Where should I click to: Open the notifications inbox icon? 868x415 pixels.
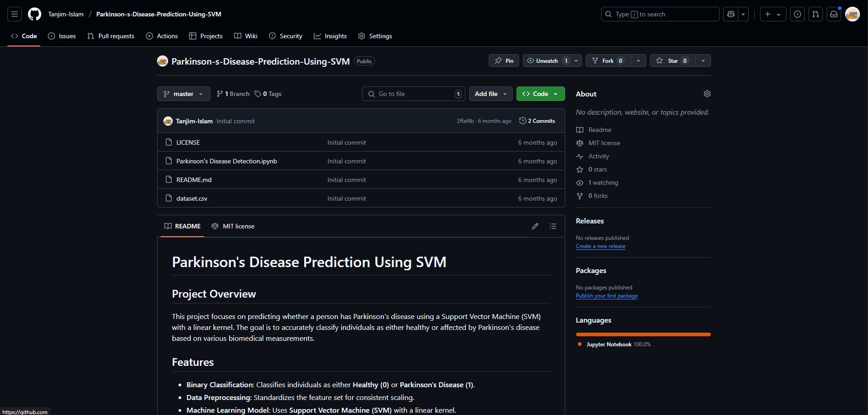click(834, 14)
